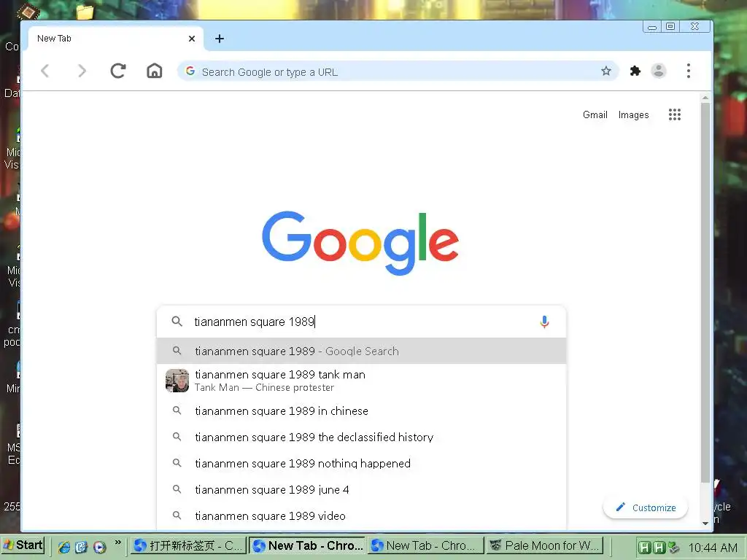Launch Windows Media Player quick launch icon
The height and width of the screenshot is (560, 747).
click(99, 547)
